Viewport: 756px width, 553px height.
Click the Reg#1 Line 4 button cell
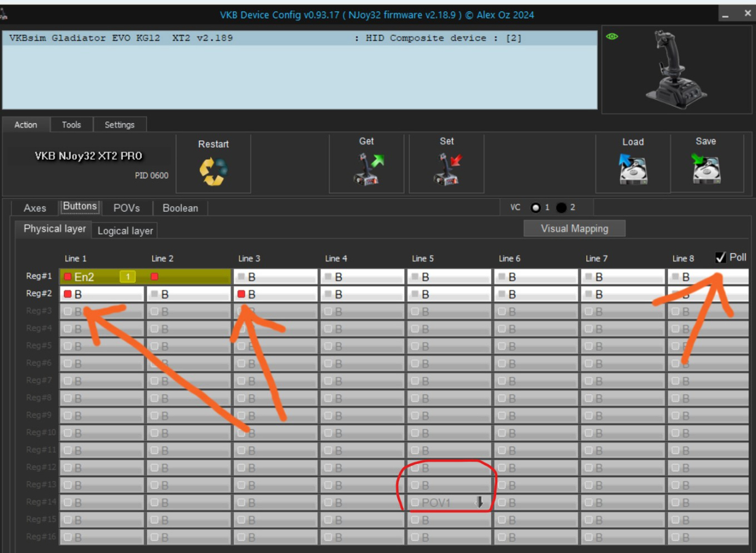click(363, 277)
